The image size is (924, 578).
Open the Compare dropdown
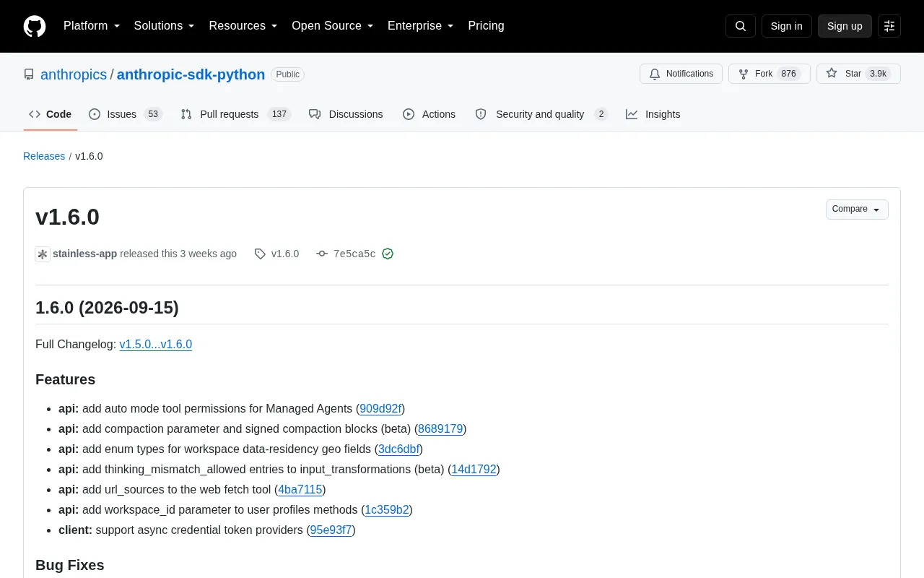[x=857, y=210]
